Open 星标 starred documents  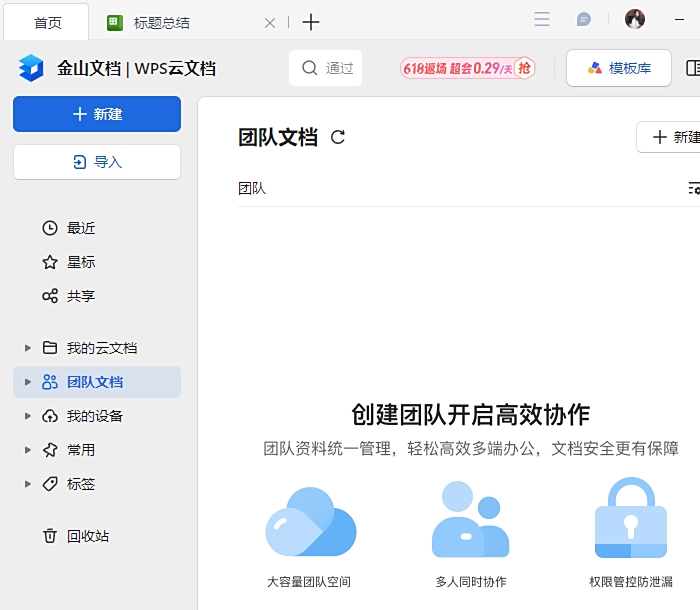point(81,262)
